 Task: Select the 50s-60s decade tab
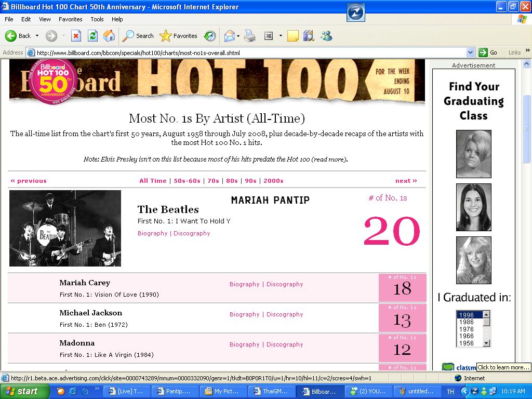pyautogui.click(x=187, y=181)
